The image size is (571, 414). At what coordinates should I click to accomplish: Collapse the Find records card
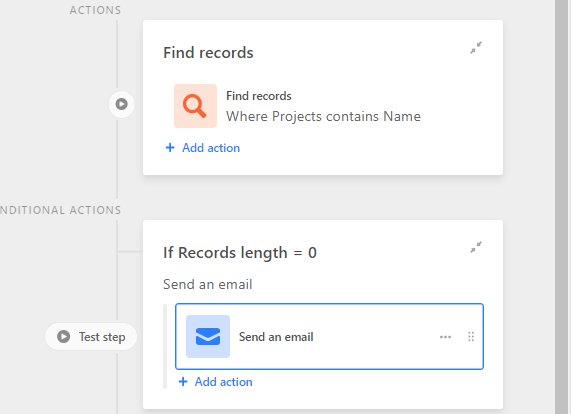click(x=476, y=48)
